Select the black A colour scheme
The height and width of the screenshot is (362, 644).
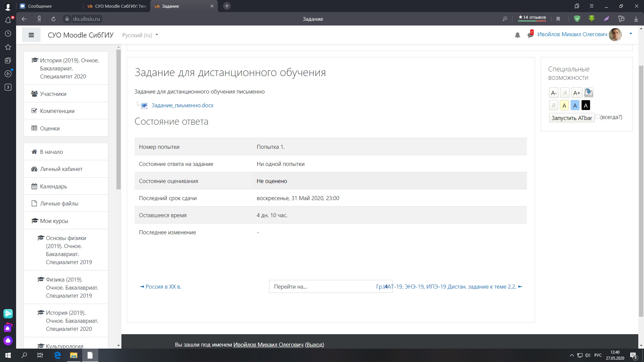pos(586,106)
